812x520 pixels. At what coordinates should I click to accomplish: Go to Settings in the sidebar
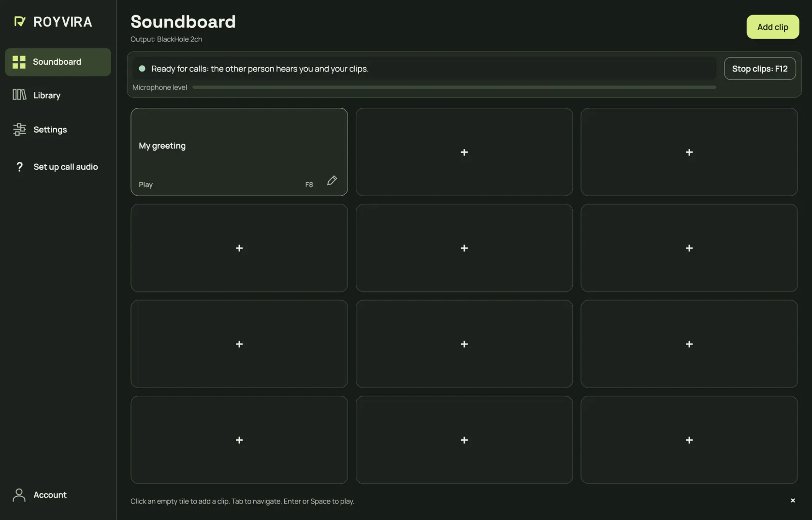58,130
